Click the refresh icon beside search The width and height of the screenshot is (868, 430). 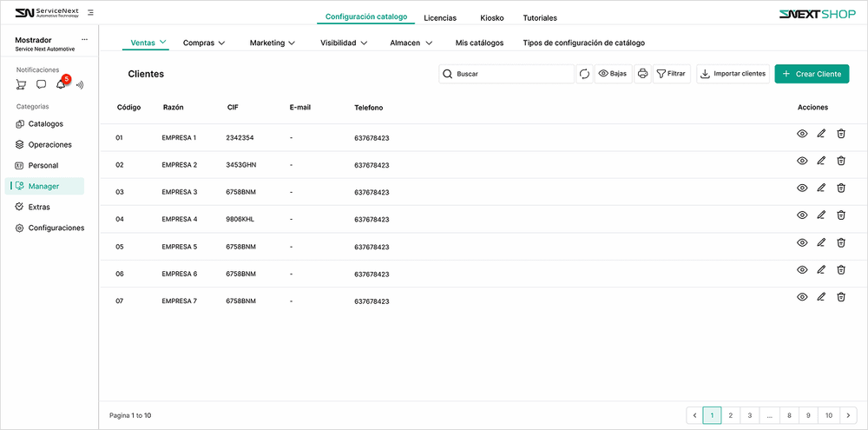(584, 74)
